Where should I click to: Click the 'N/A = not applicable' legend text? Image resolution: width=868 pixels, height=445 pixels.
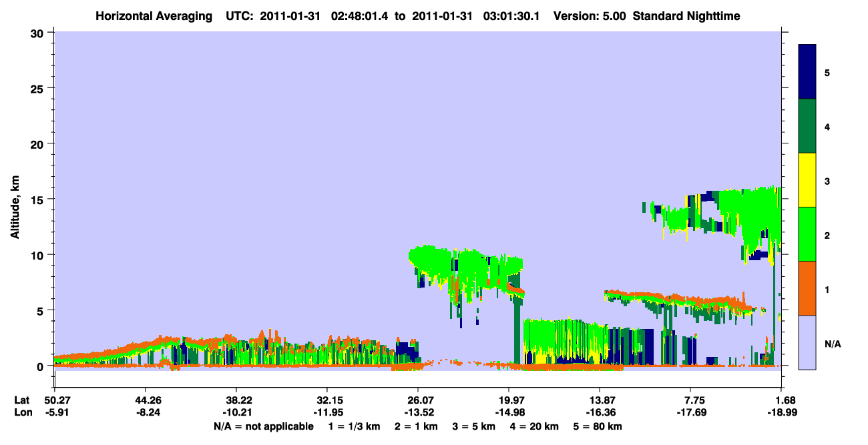[263, 426]
